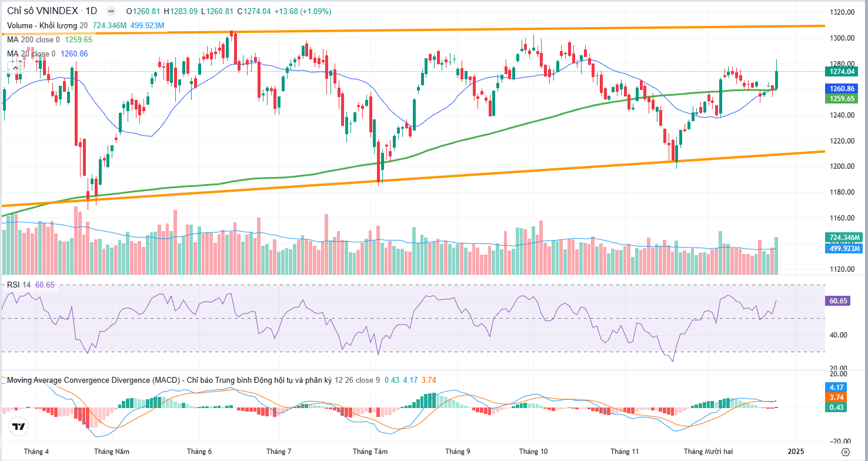Click the 724.346M volume axis label
Viewport: 868px width, 461px height.
point(843,238)
